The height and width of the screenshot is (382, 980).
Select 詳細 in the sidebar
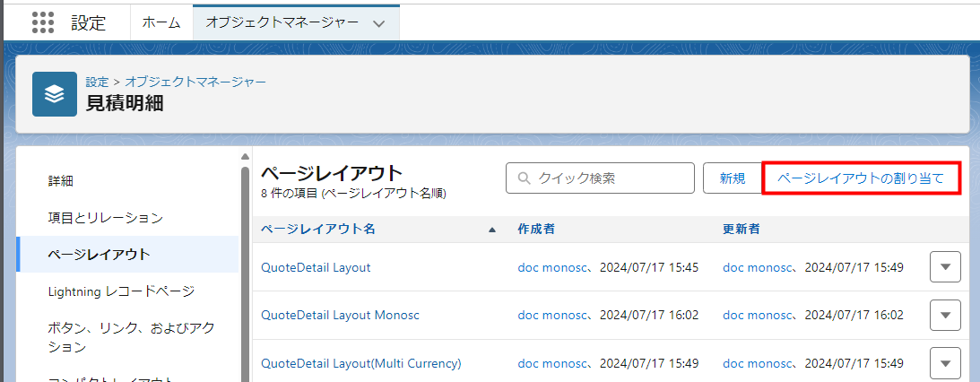(x=61, y=181)
